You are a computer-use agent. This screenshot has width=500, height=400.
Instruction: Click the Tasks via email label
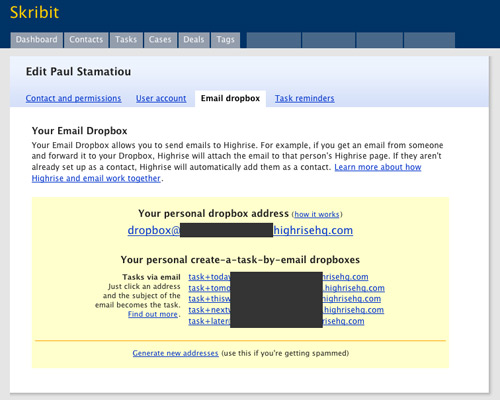tap(151, 277)
